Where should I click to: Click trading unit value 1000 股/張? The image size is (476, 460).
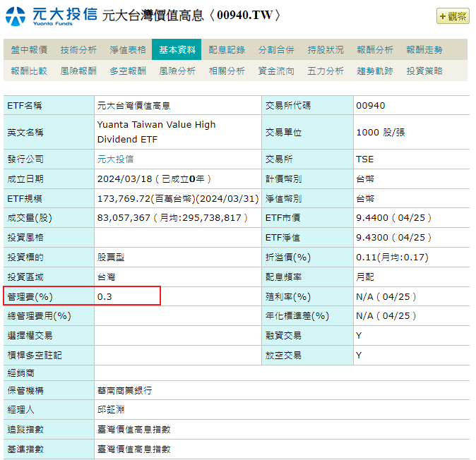tap(381, 132)
